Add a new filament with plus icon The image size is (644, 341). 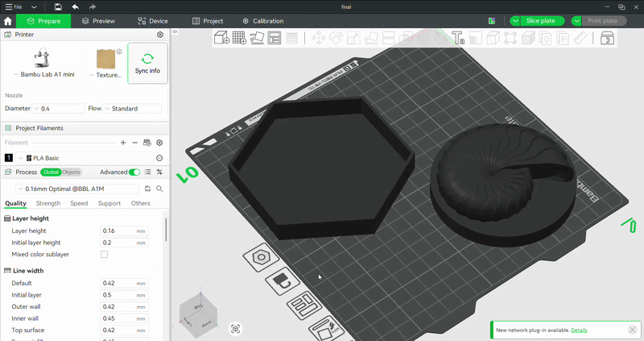(123, 143)
